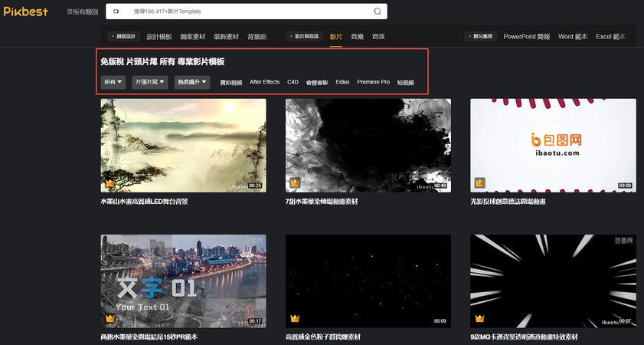Switch to the 音樂 tab
644x345 pixels.
coord(358,37)
